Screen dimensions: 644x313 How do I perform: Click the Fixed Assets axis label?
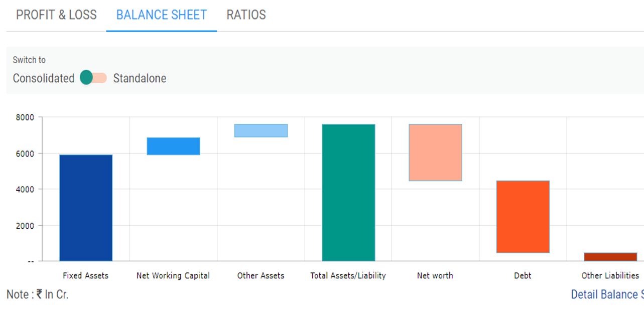[x=85, y=275]
